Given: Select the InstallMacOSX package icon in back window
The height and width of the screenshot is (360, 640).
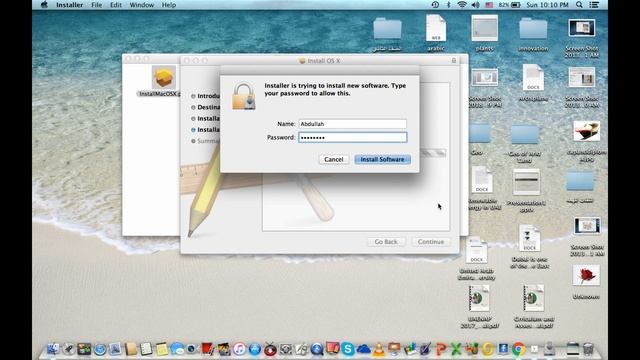Looking at the screenshot, I should pyautogui.click(x=164, y=77).
